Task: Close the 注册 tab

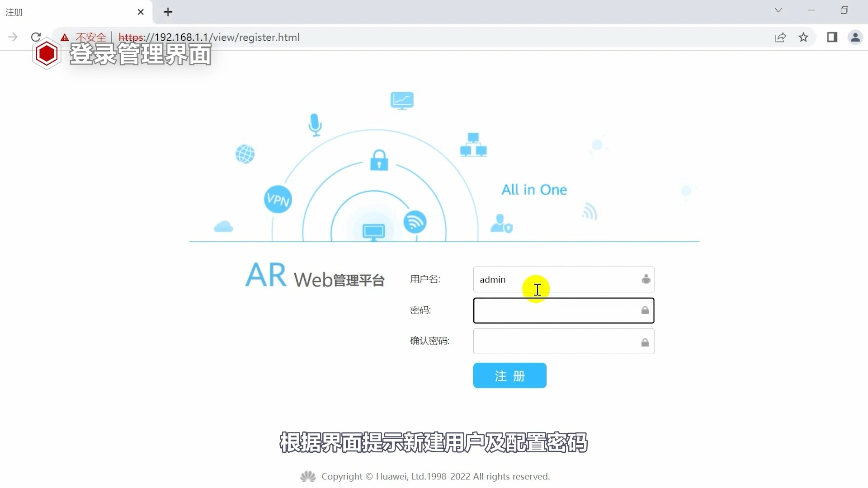Action: coord(141,12)
